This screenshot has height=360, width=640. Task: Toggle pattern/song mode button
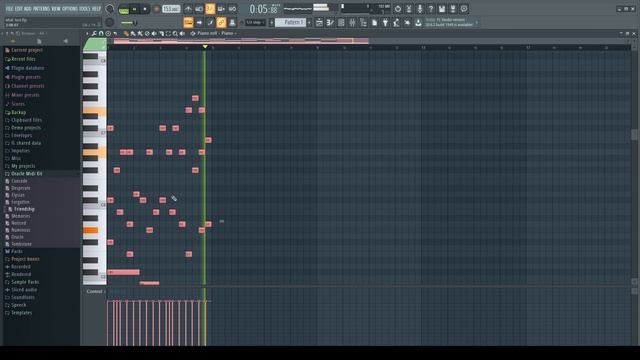pyautogui.click(x=123, y=9)
